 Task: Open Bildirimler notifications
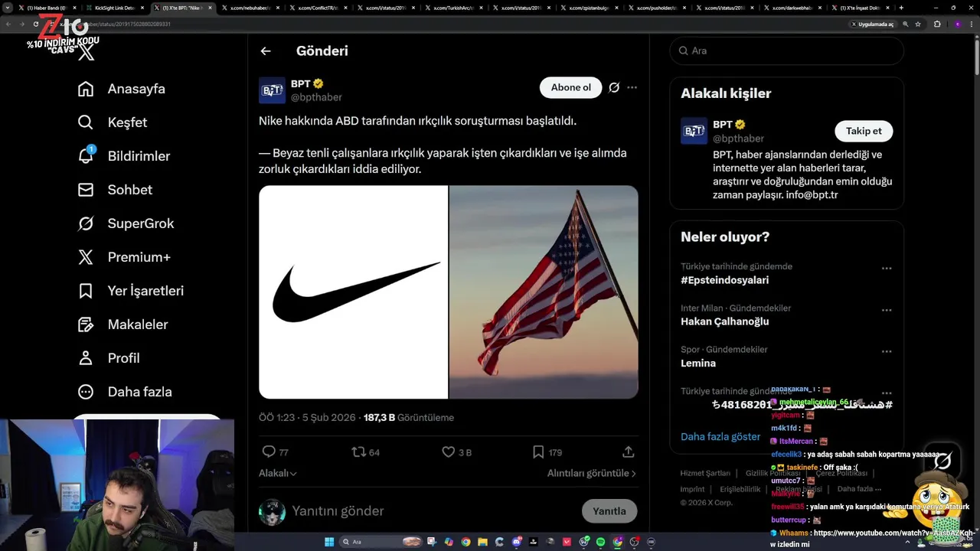[x=124, y=156]
